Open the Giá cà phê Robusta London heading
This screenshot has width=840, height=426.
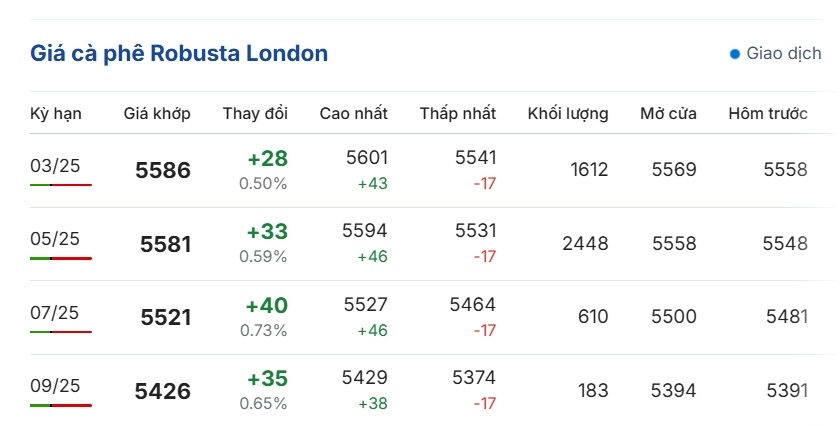[x=179, y=54]
